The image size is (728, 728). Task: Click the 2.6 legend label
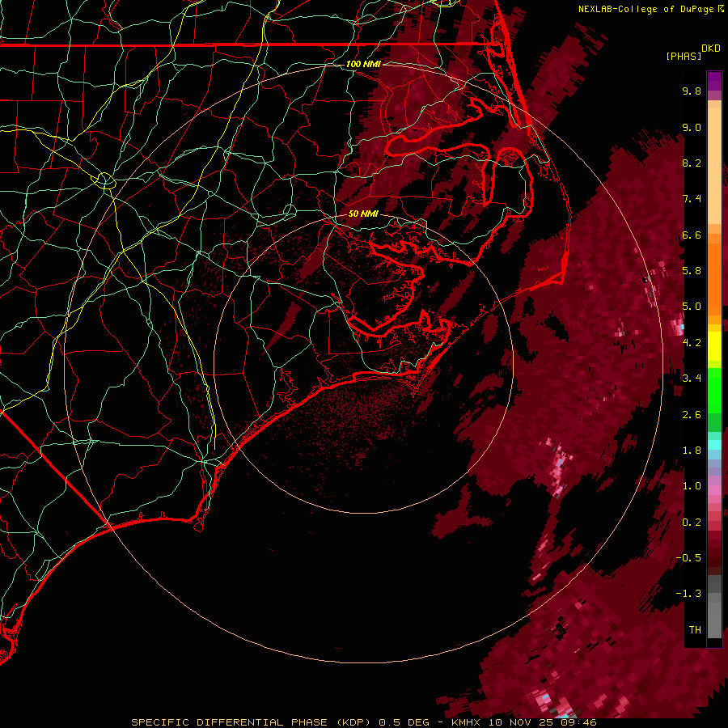pos(692,415)
